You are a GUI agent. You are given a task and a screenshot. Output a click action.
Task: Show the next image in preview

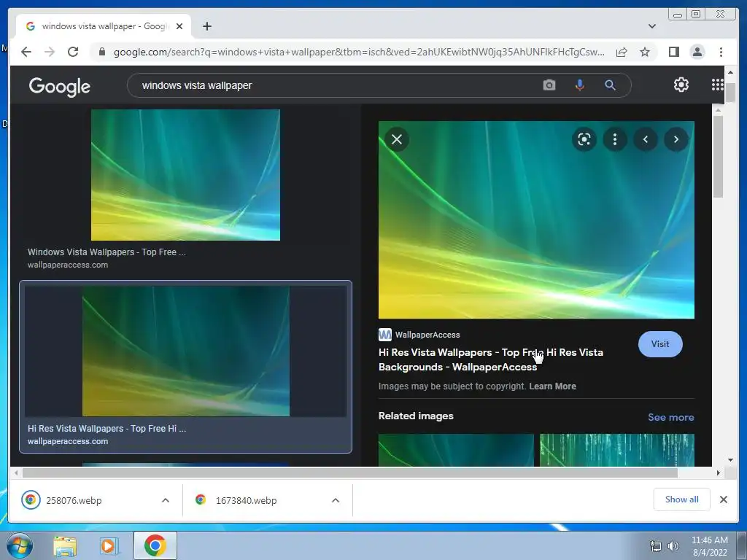[676, 139]
